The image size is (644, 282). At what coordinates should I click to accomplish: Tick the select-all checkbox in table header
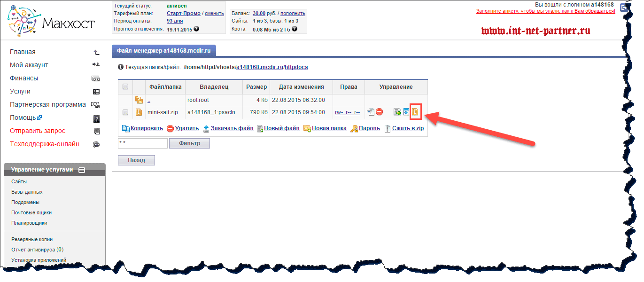125,86
